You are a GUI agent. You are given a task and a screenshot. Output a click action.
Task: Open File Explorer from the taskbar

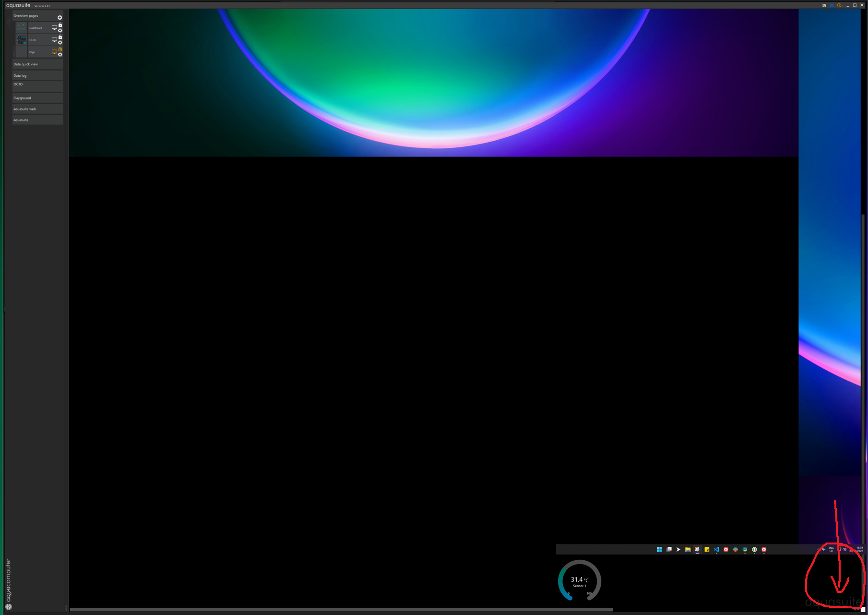pos(688,550)
